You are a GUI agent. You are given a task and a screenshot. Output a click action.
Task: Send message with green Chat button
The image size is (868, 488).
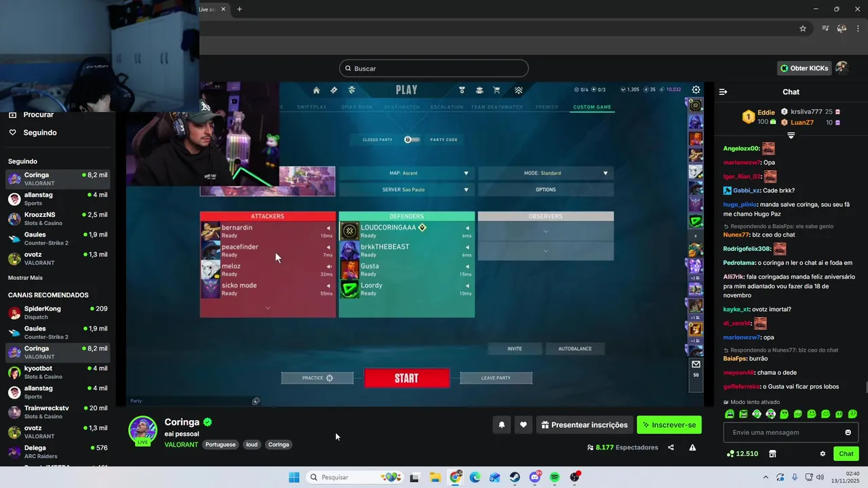(x=846, y=453)
